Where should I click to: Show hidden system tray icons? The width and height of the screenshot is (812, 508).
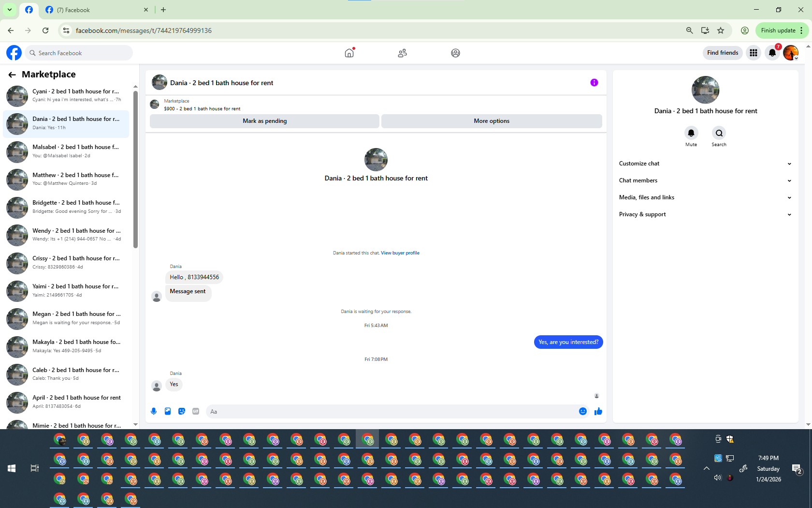(706, 468)
